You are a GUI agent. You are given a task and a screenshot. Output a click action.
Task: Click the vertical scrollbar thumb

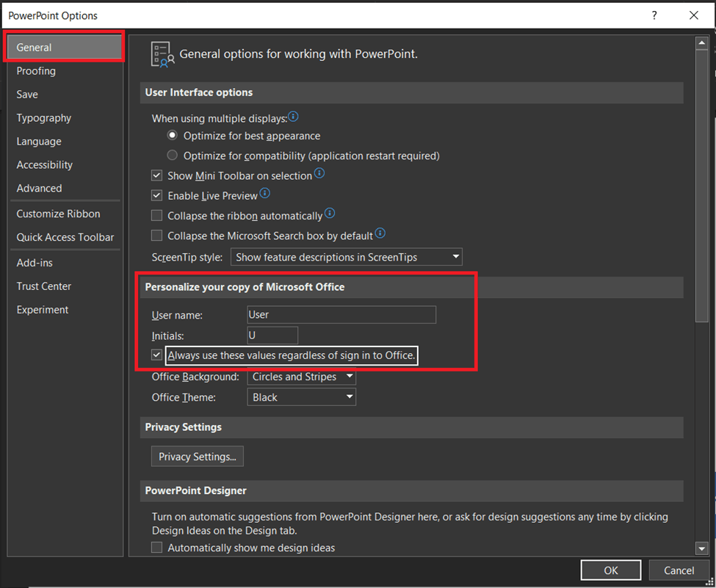[x=701, y=186]
